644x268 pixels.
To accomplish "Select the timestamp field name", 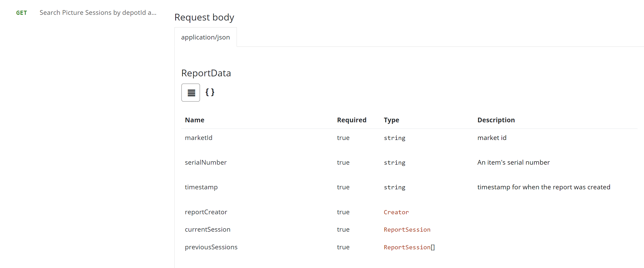I will coord(201,187).
